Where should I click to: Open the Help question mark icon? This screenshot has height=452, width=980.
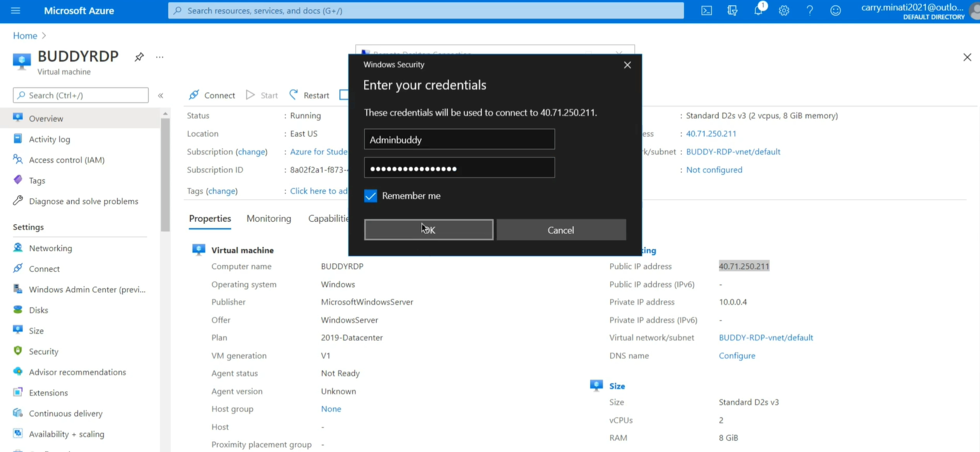[810, 11]
